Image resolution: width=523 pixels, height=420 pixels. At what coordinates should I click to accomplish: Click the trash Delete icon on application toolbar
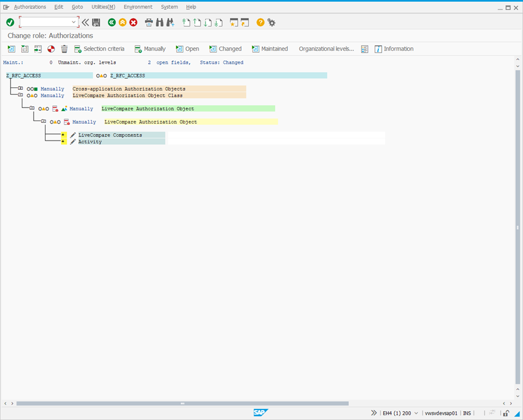click(x=64, y=48)
